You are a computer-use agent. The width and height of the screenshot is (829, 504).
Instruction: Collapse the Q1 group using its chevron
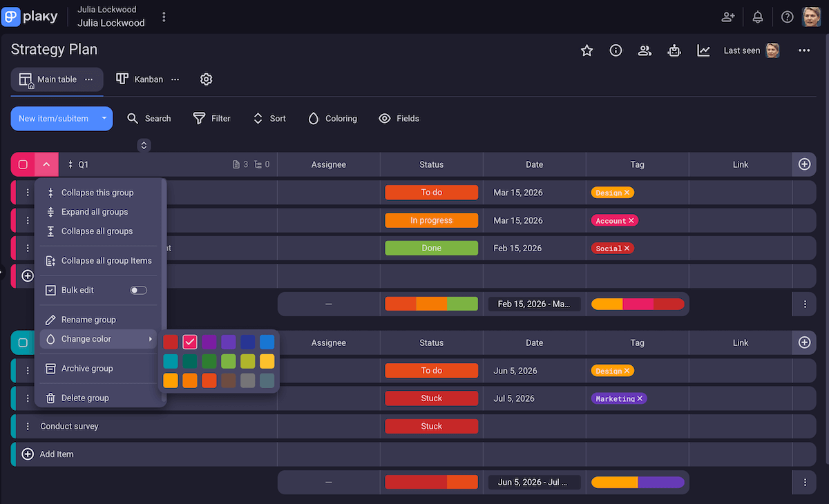tap(46, 164)
